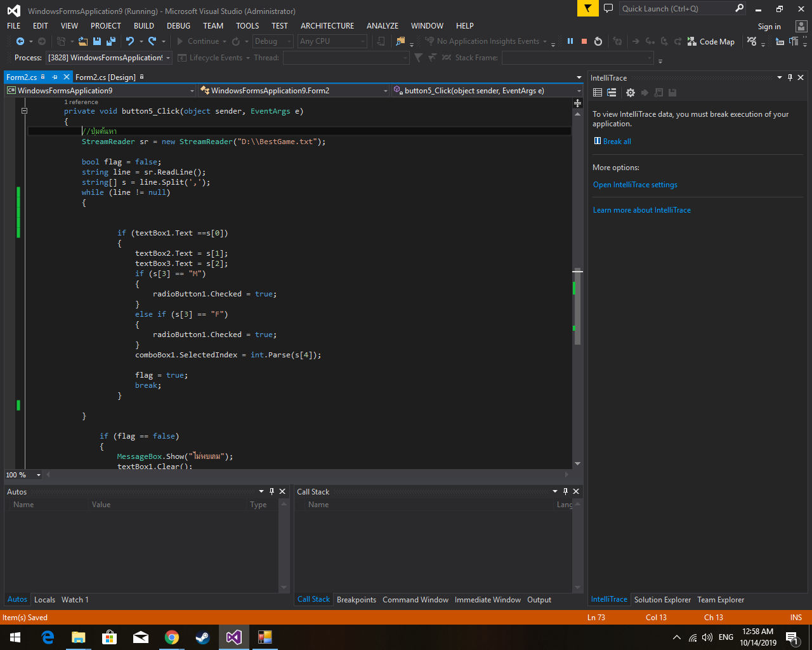Switch to the Output tab
The height and width of the screenshot is (650, 812).
(x=539, y=600)
